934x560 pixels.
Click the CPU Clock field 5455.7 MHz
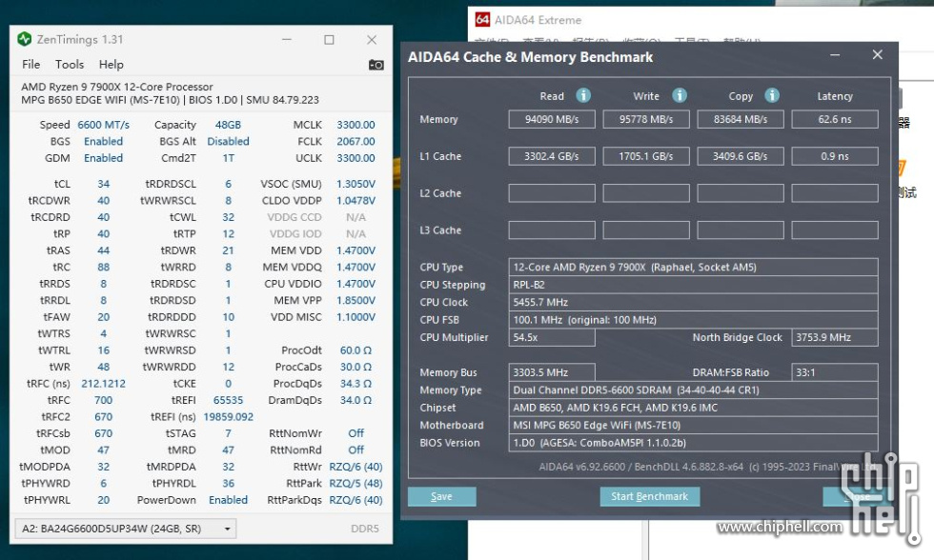click(x=694, y=302)
